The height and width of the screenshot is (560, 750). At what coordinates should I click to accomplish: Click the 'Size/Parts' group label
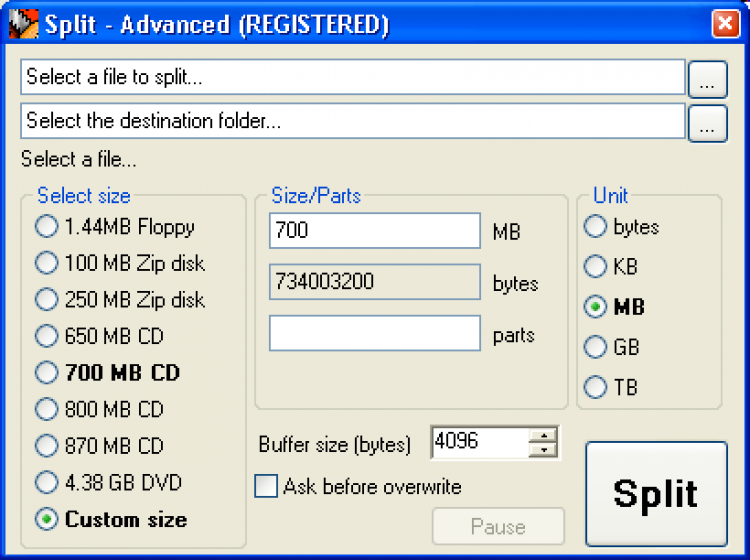pyautogui.click(x=316, y=196)
